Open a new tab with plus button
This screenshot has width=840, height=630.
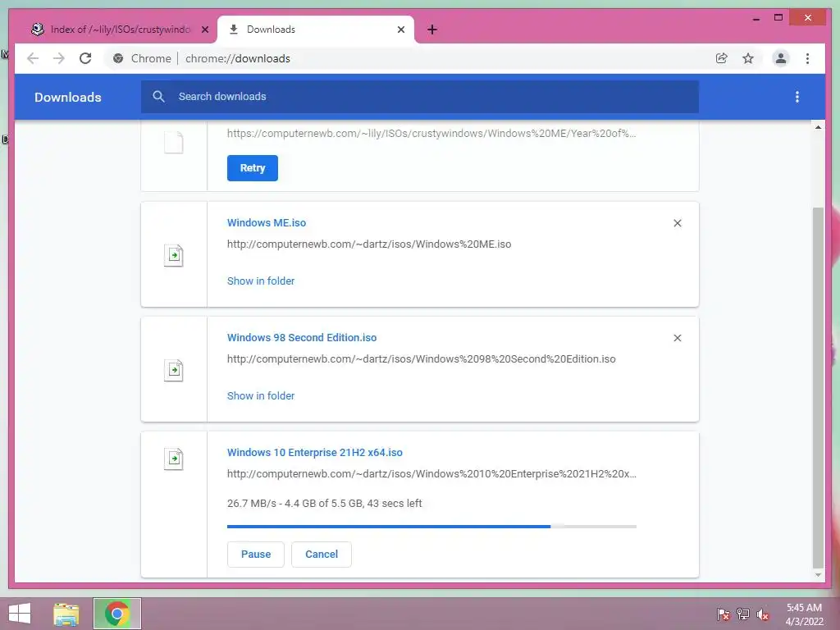pos(432,30)
